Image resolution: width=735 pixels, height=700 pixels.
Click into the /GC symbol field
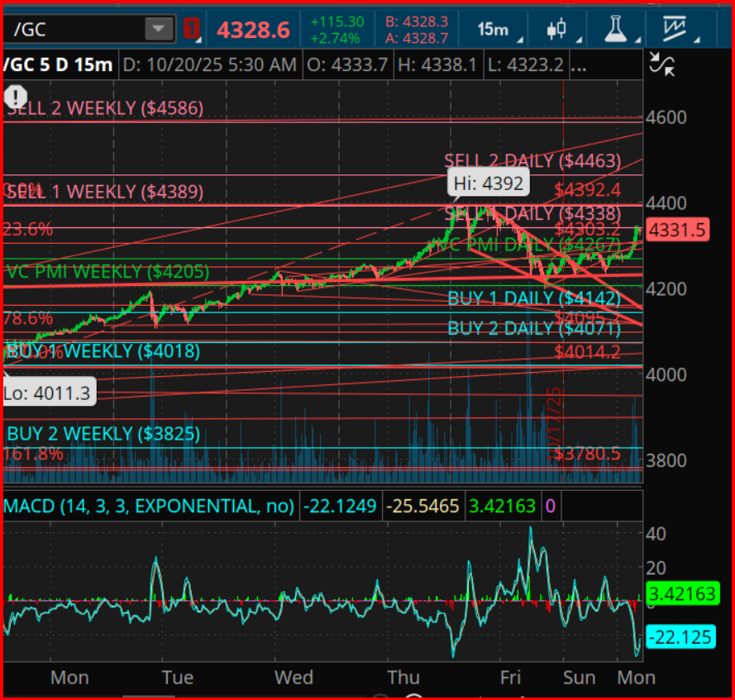[74, 30]
